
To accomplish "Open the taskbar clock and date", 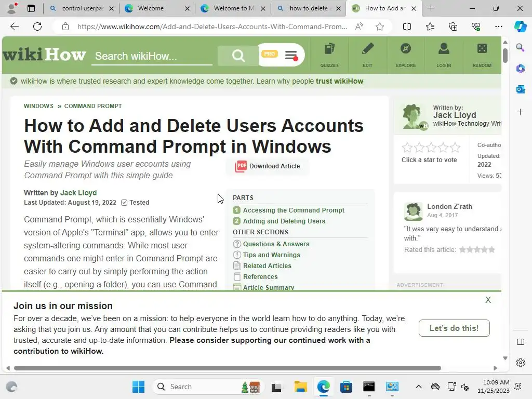I will click(494, 387).
